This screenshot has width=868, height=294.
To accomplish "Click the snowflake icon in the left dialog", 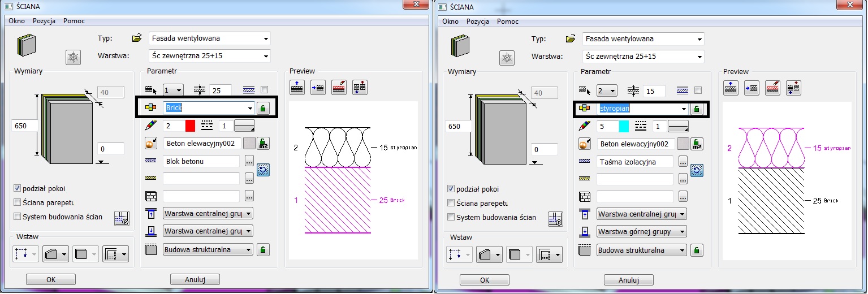I will coord(74,57).
